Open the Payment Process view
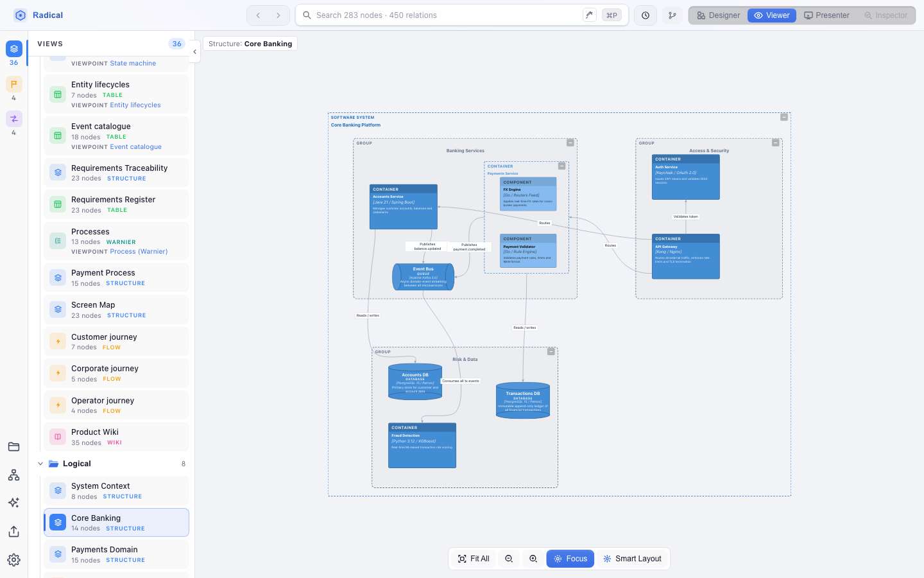The image size is (924, 578). coord(116,277)
